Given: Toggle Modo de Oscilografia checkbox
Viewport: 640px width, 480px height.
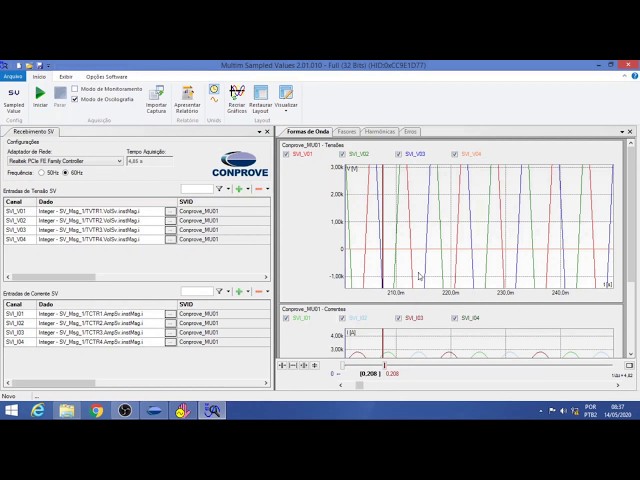Looking at the screenshot, I should (x=74, y=99).
